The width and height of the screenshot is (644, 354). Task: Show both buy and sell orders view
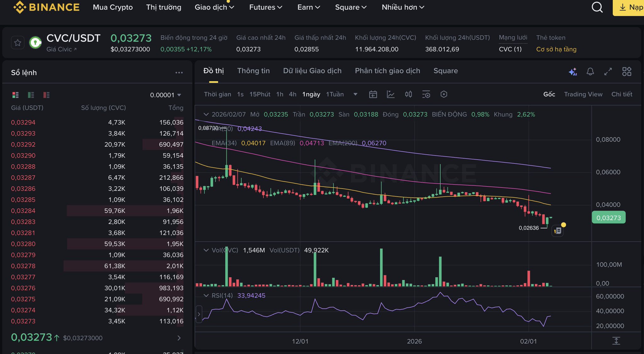[15, 95]
